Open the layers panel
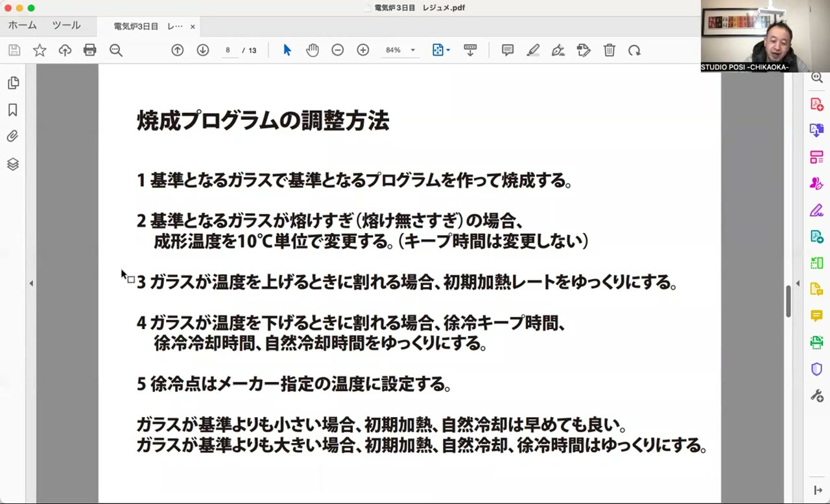This screenshot has width=830, height=504. 13,164
